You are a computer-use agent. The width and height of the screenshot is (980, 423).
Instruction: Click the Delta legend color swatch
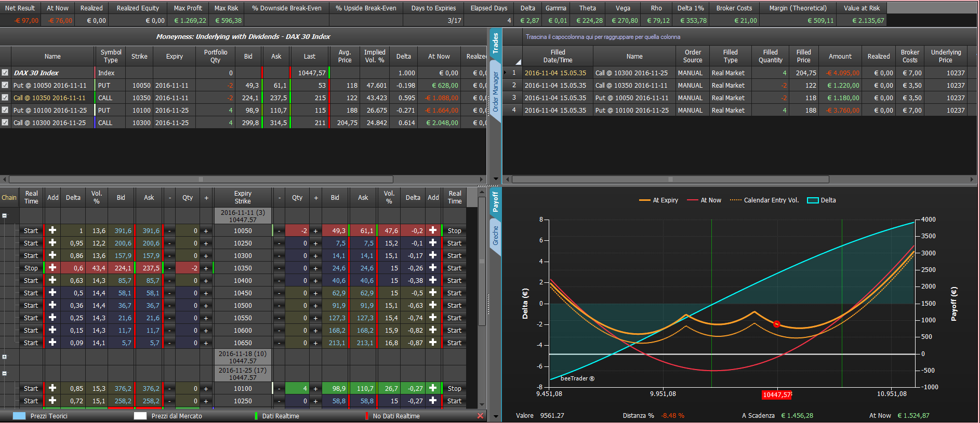pyautogui.click(x=813, y=200)
